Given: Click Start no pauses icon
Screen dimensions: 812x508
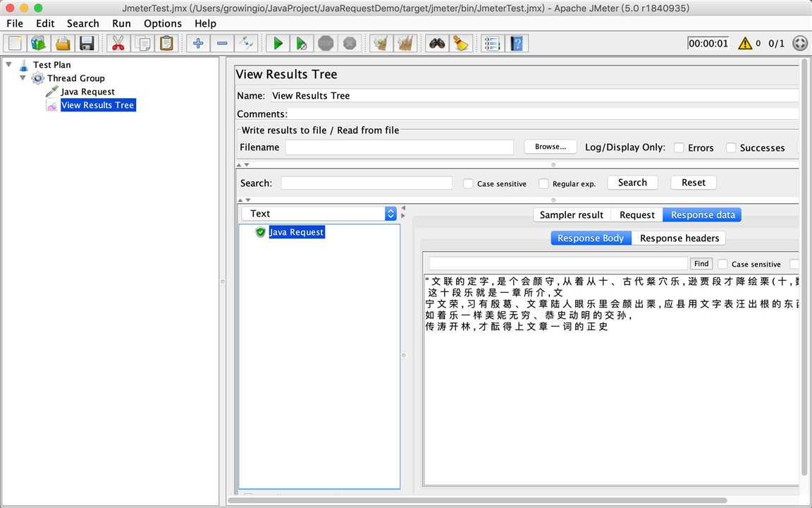Looking at the screenshot, I should pyautogui.click(x=302, y=43).
